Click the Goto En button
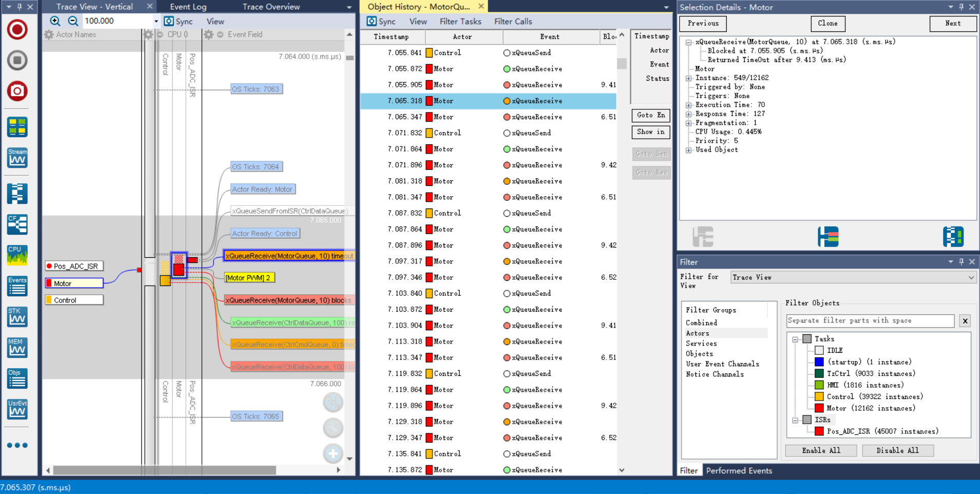Screen dimensions: 980x494 (x=651, y=116)
